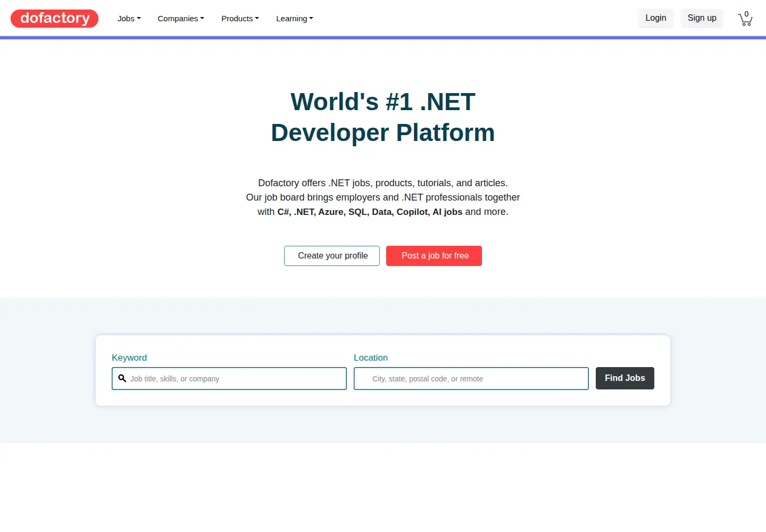Viewport: 766px width, 532px height.
Task: Click the Location label
Action: (x=371, y=358)
